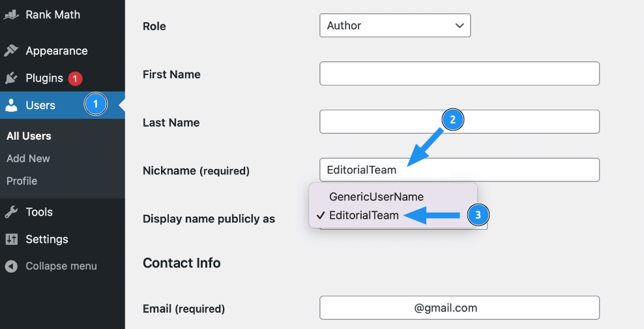Click the Last Name label
The image size is (644, 329).
pyautogui.click(x=171, y=123)
